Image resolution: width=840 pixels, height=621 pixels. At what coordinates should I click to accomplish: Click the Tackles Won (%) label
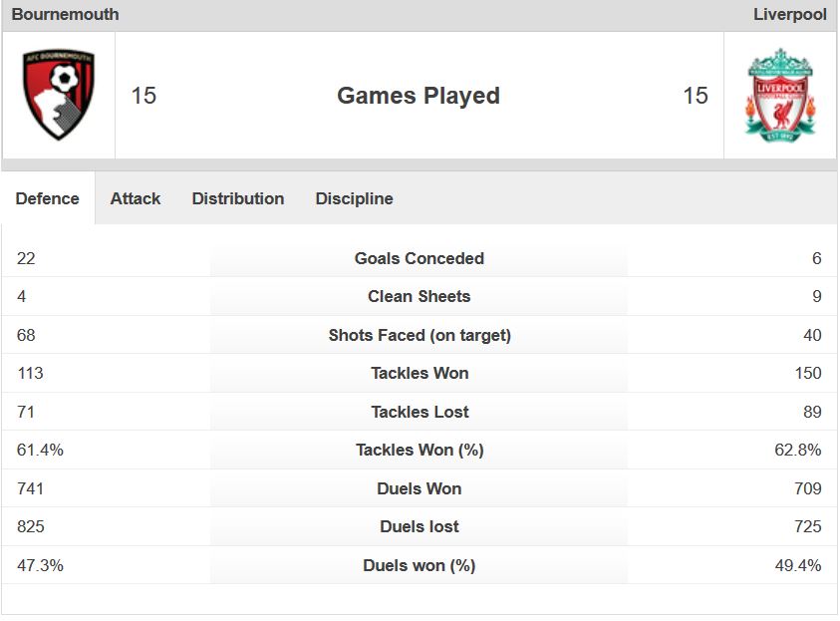click(420, 450)
